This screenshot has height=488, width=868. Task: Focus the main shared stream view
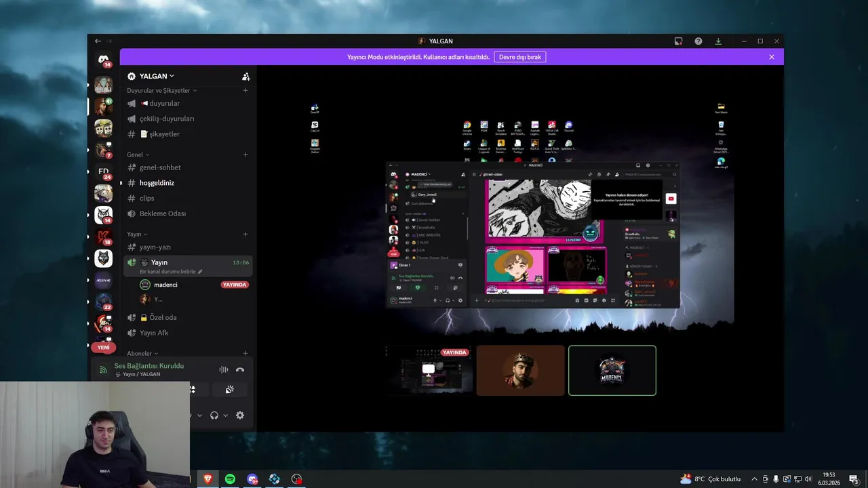520,217
